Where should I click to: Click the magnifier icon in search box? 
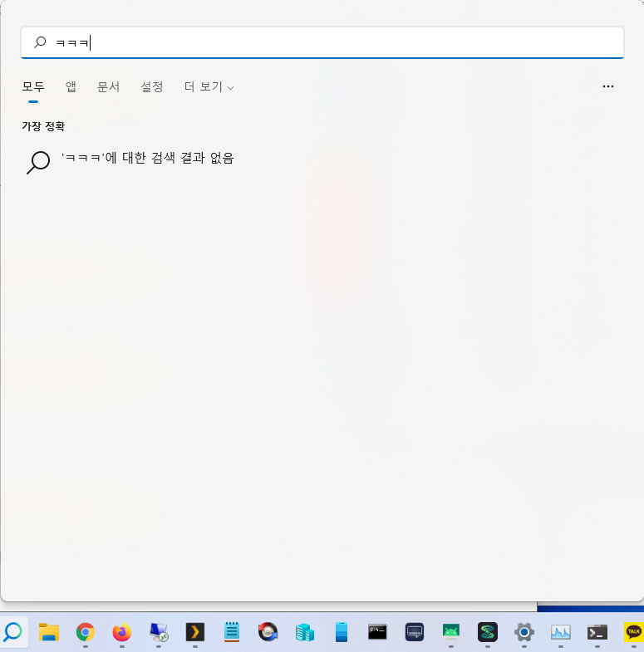tap(40, 42)
